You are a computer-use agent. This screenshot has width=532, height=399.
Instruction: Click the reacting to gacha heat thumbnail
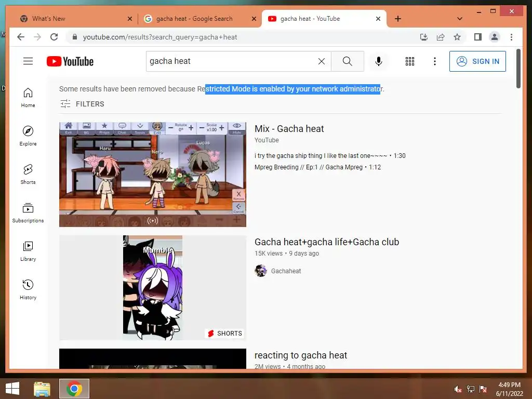click(x=153, y=358)
